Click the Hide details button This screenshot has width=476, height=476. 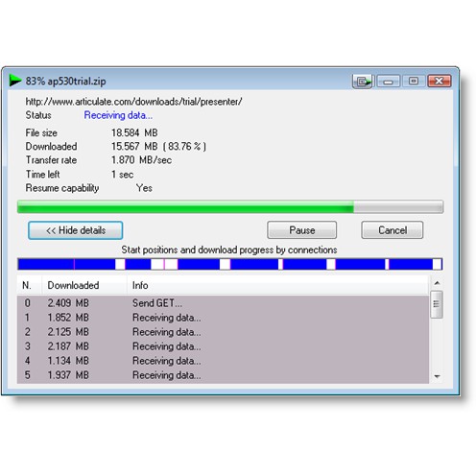point(76,230)
